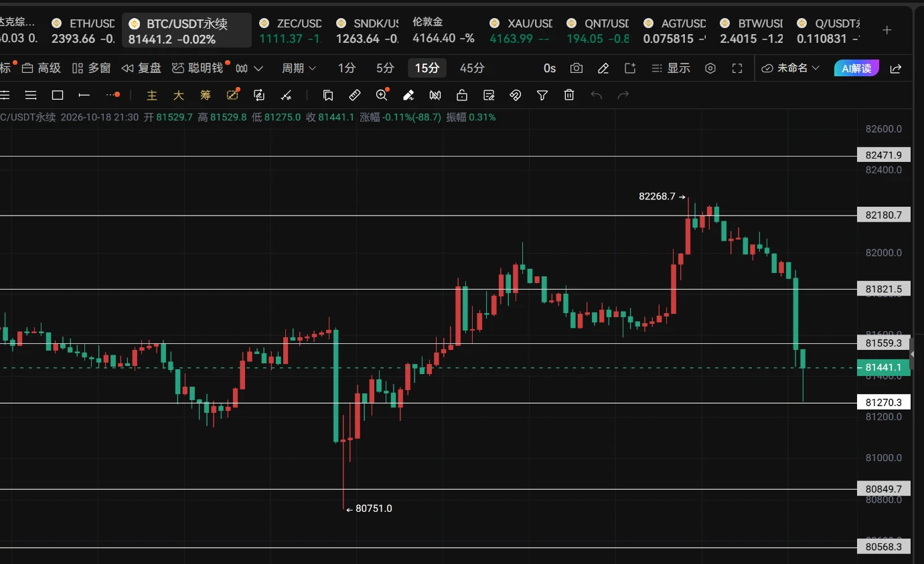
Task: Select the rectangle drawing tool
Action: coord(58,95)
